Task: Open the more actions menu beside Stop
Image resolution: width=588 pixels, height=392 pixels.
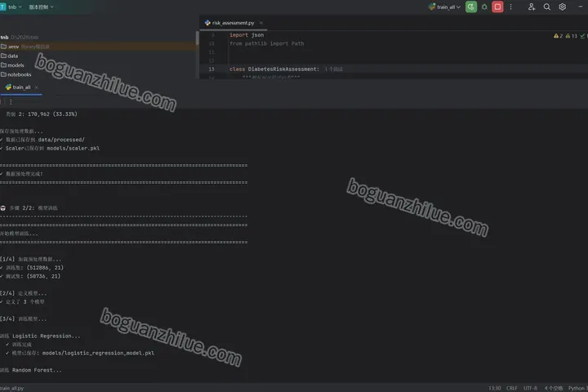Action: click(510, 7)
